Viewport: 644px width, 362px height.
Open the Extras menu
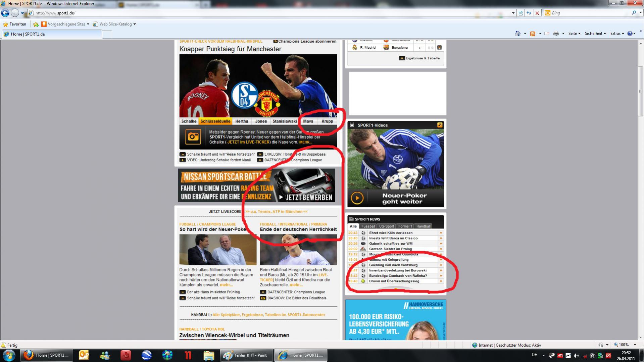(x=617, y=34)
